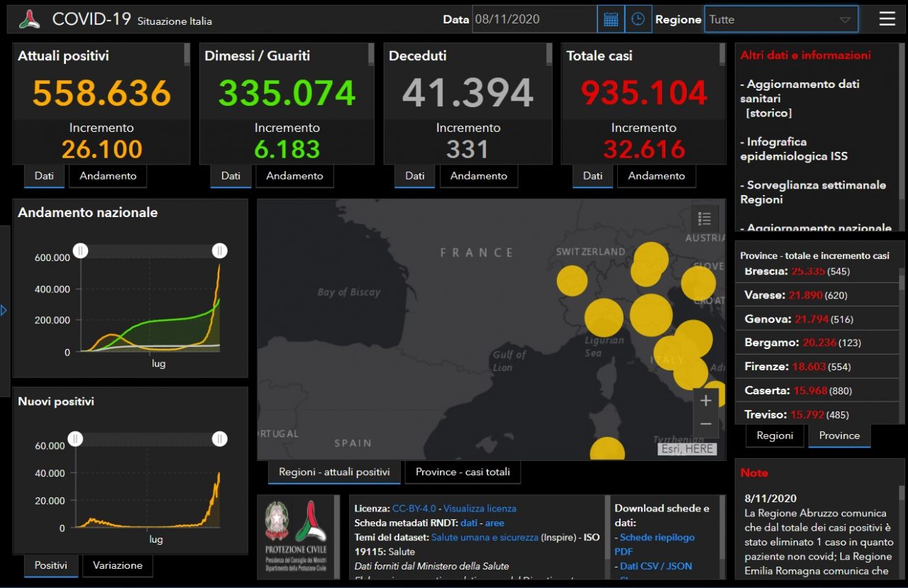Open the map legend list icon
Viewport: 908px width, 588px height.
click(x=704, y=218)
